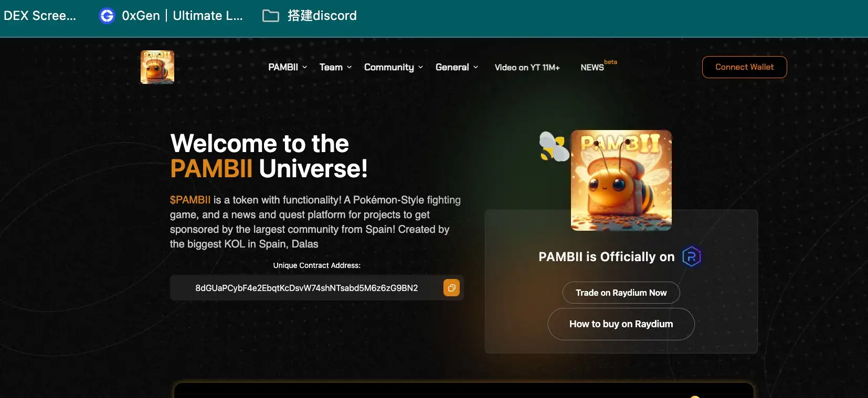Viewport: 868px width, 398px height.
Task: Click the orange $PAMBII token text
Action: coord(190,200)
